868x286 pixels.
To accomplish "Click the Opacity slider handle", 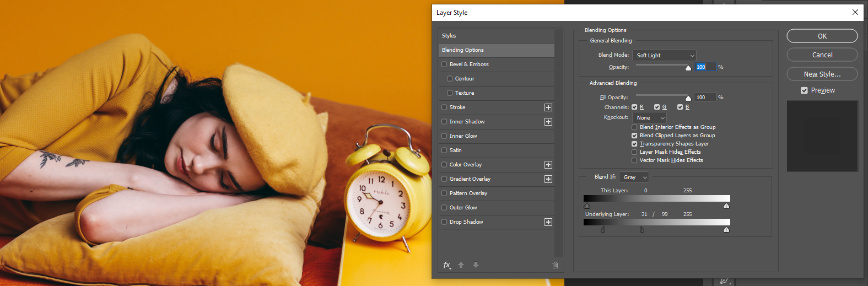I will [688, 68].
